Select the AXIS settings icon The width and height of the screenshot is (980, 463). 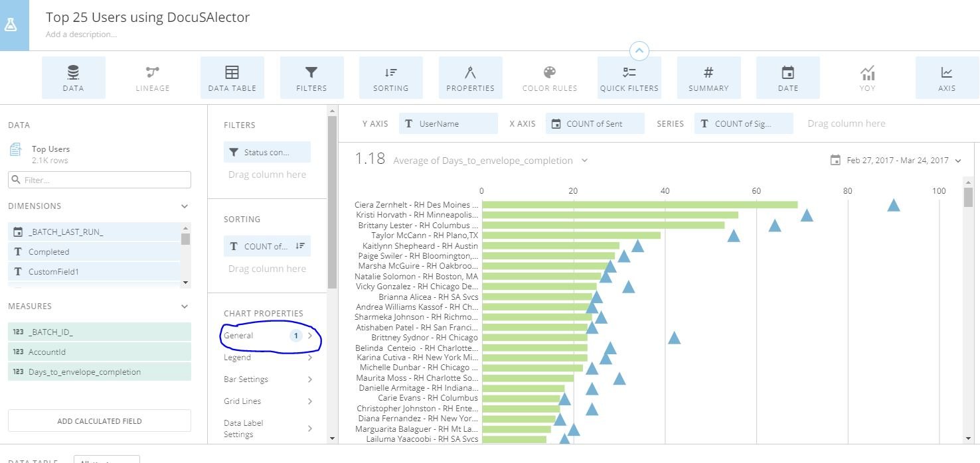click(x=947, y=76)
